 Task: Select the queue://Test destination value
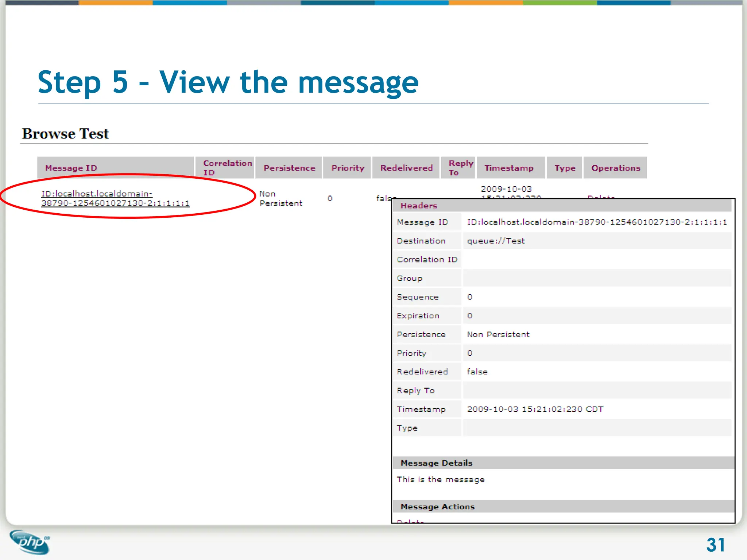click(x=496, y=241)
